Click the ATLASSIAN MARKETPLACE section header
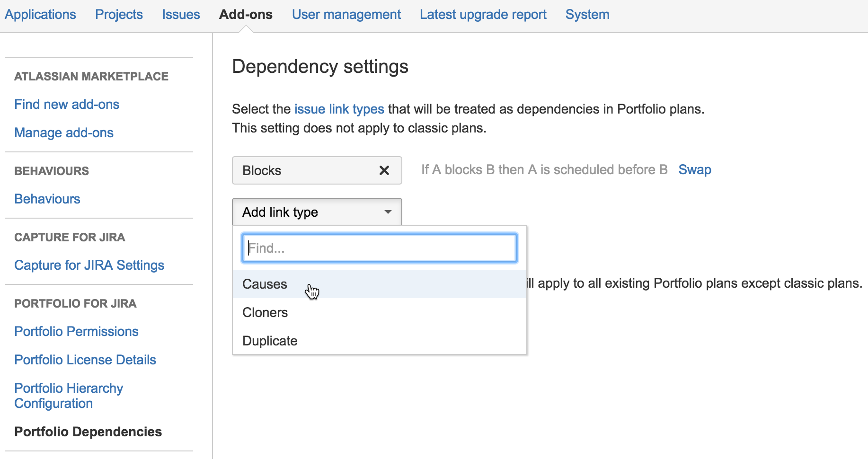The width and height of the screenshot is (868, 459). 91,76
